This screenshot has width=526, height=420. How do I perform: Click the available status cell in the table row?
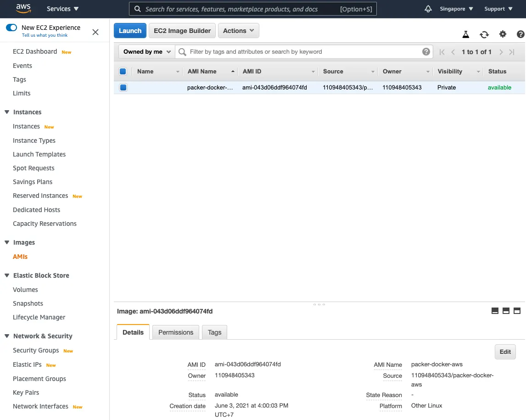coord(499,88)
